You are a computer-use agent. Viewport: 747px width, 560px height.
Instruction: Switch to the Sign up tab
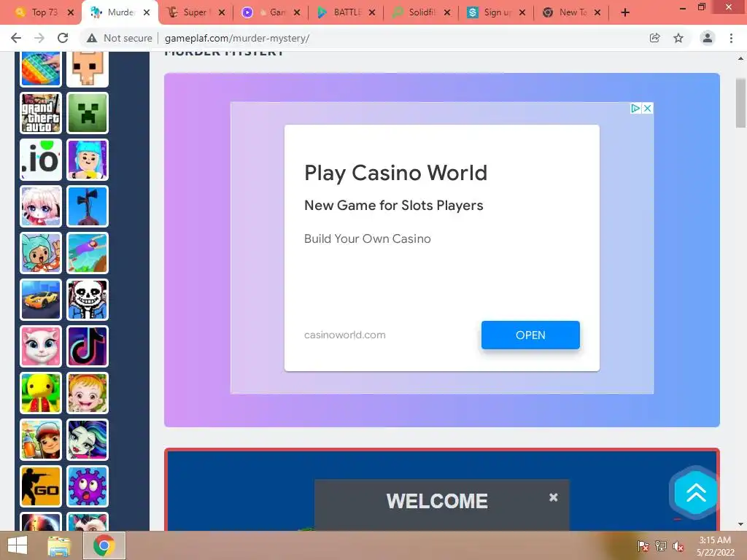pos(496,12)
